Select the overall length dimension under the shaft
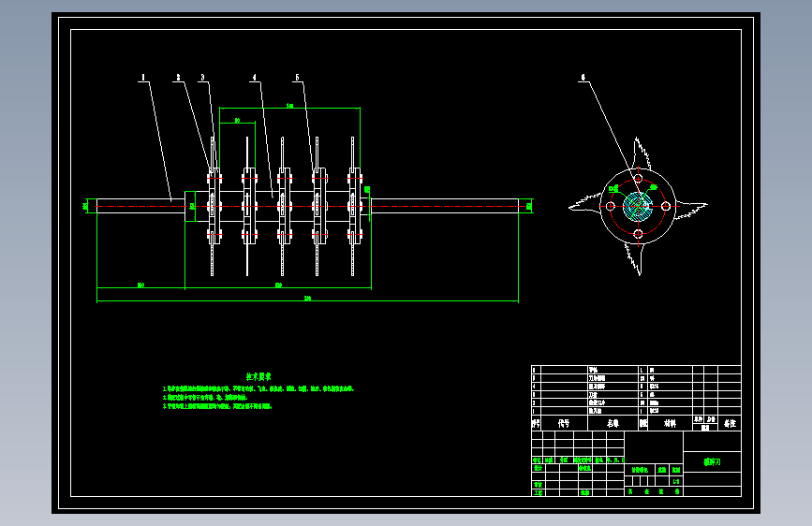This screenshot has height=526, width=812. click(307, 299)
